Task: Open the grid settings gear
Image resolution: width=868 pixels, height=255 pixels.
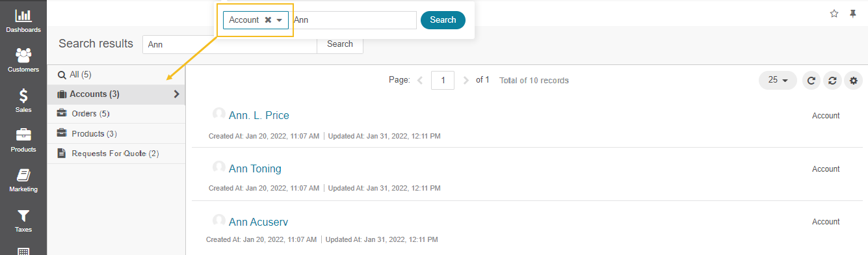Action: click(853, 81)
